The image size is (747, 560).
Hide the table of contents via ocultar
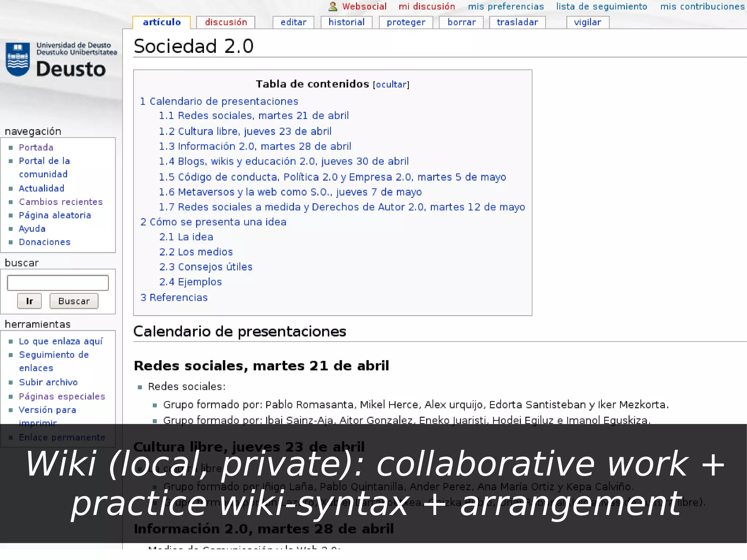coord(391,85)
